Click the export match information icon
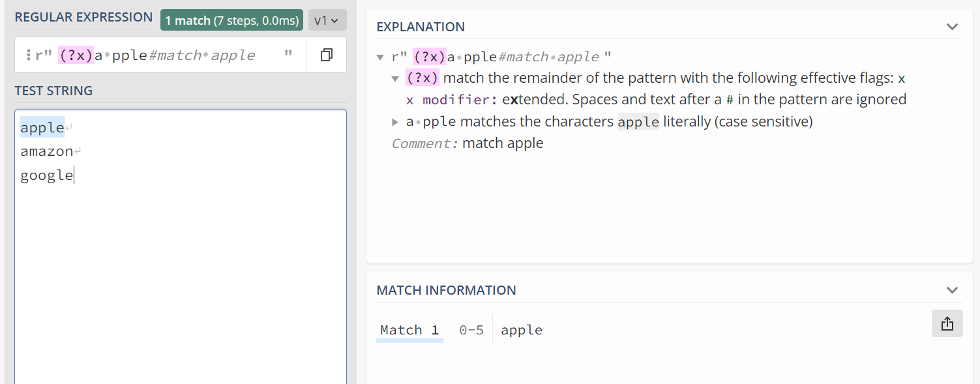This screenshot has height=384, width=980. [x=947, y=323]
